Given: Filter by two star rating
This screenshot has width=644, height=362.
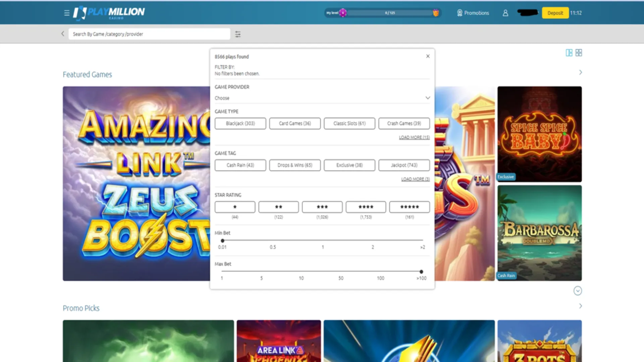Looking at the screenshot, I should point(278,207).
